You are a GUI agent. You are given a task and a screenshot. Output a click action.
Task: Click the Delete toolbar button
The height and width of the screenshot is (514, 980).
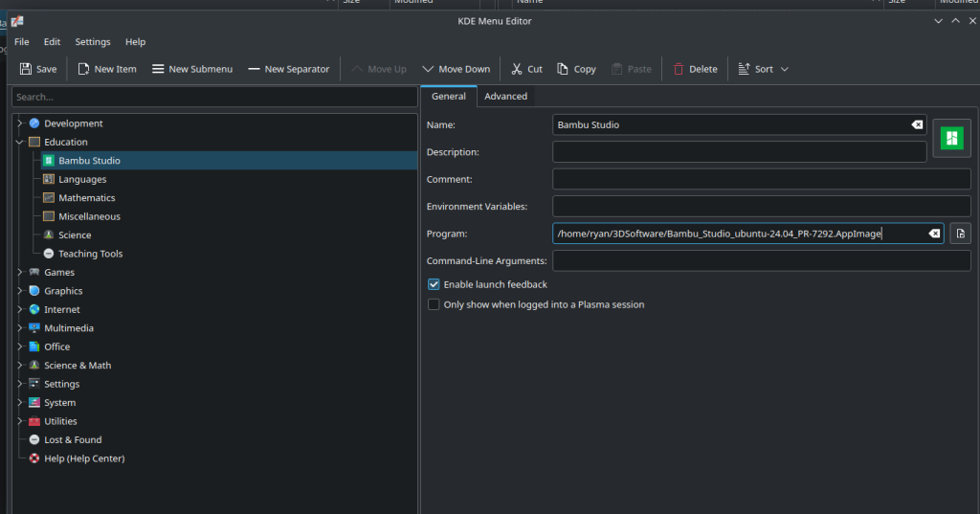(695, 69)
